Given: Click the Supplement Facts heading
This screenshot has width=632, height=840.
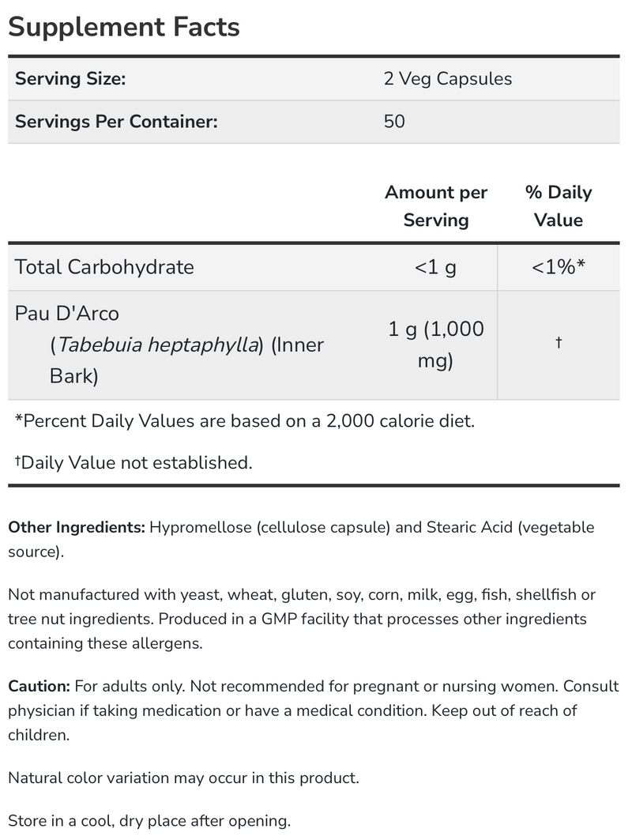Looking at the screenshot, I should (x=124, y=27).
